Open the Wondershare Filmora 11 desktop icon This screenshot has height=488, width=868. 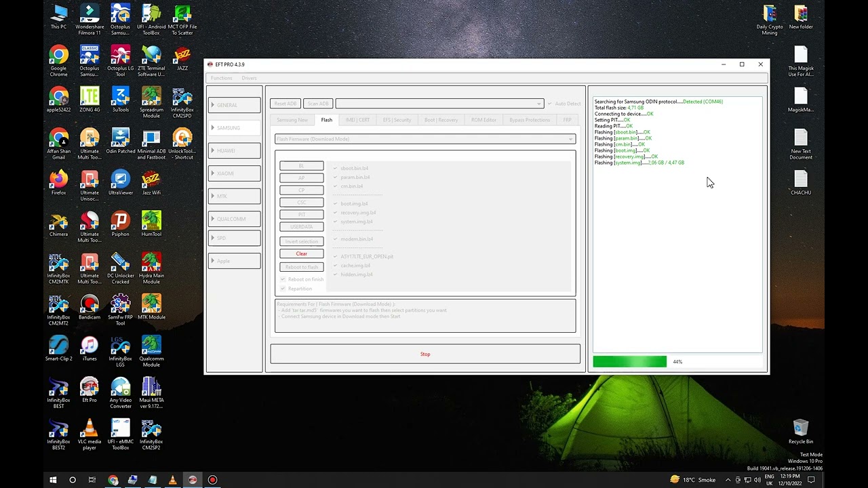90,19
